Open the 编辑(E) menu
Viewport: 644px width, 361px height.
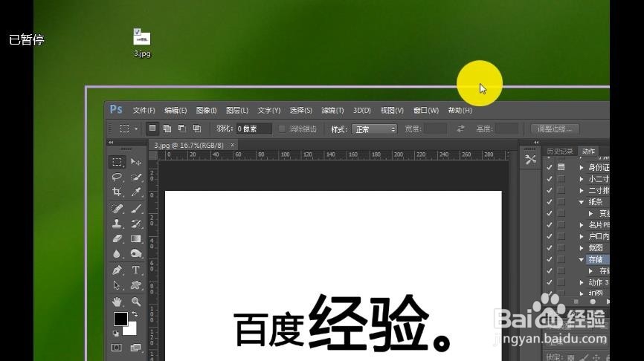click(x=176, y=111)
